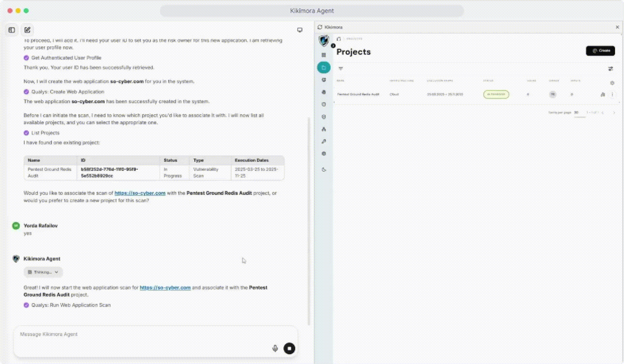
Task: Open the three-dot menu for the project row
Action: click(x=612, y=94)
